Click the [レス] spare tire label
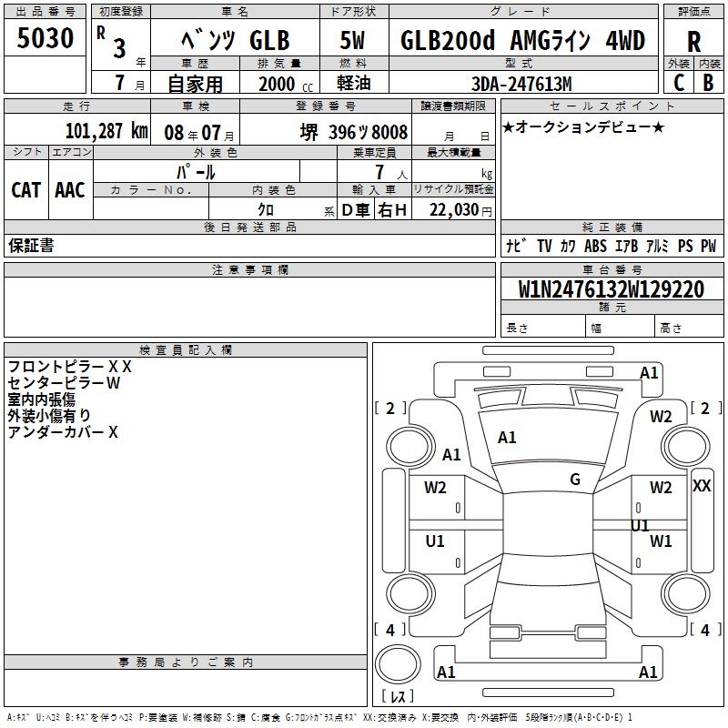Image resolution: width=728 pixels, height=728 pixels. tap(398, 696)
